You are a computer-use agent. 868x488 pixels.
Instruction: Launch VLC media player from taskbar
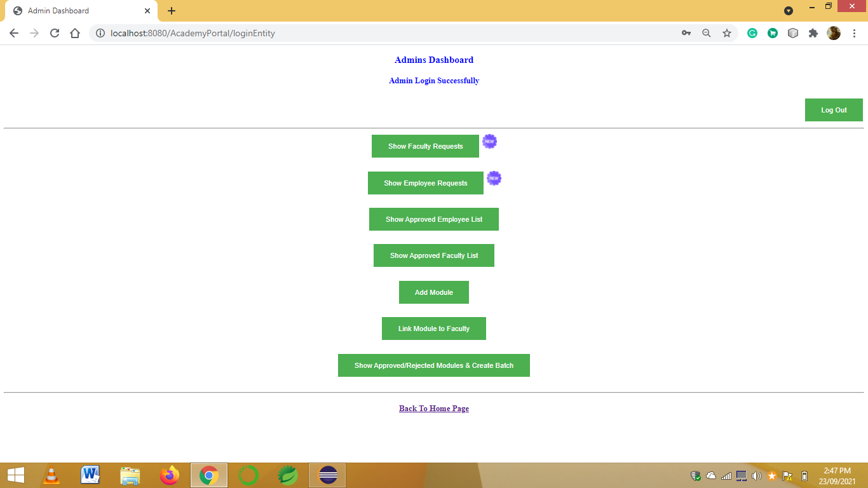[x=51, y=475]
